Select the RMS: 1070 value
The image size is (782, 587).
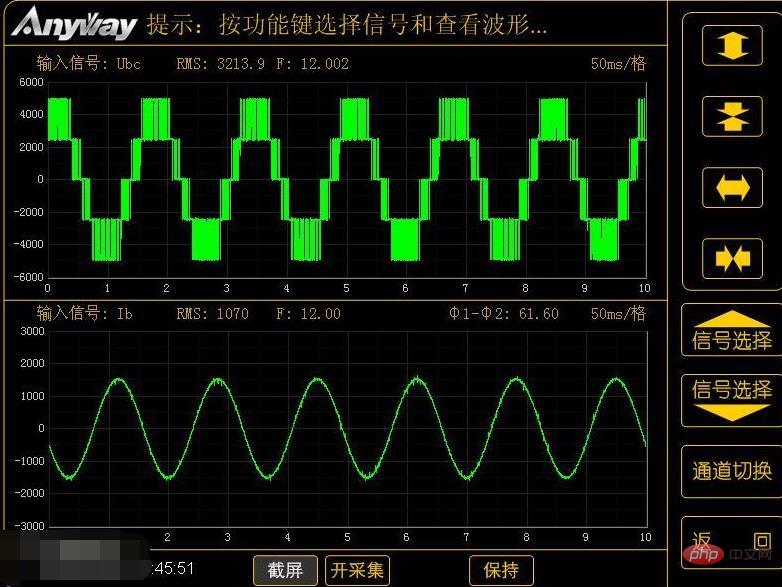coord(212,314)
